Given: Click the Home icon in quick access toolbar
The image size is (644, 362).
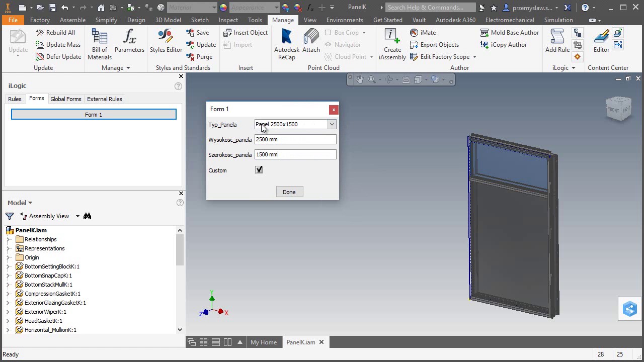Looking at the screenshot, I should tap(101, 8).
